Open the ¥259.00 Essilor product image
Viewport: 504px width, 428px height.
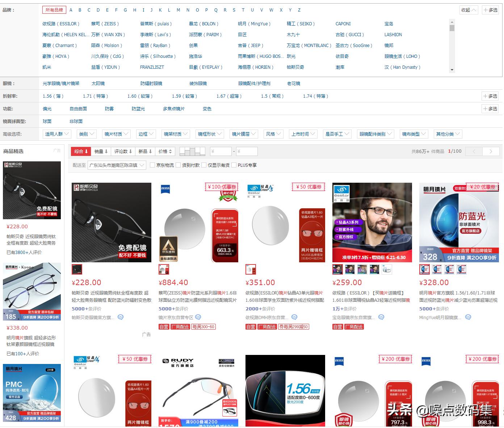coord(372,223)
